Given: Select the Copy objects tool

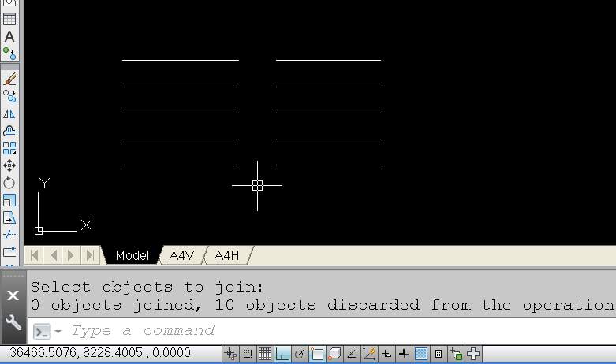Looking at the screenshot, I should (x=9, y=96).
